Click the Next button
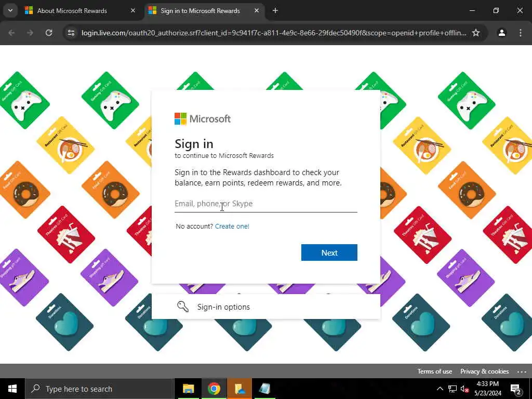 point(329,252)
